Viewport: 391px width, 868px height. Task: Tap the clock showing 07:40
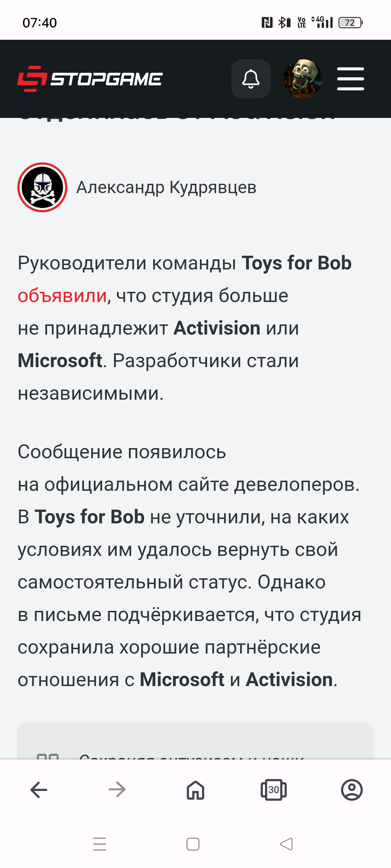[x=40, y=23]
